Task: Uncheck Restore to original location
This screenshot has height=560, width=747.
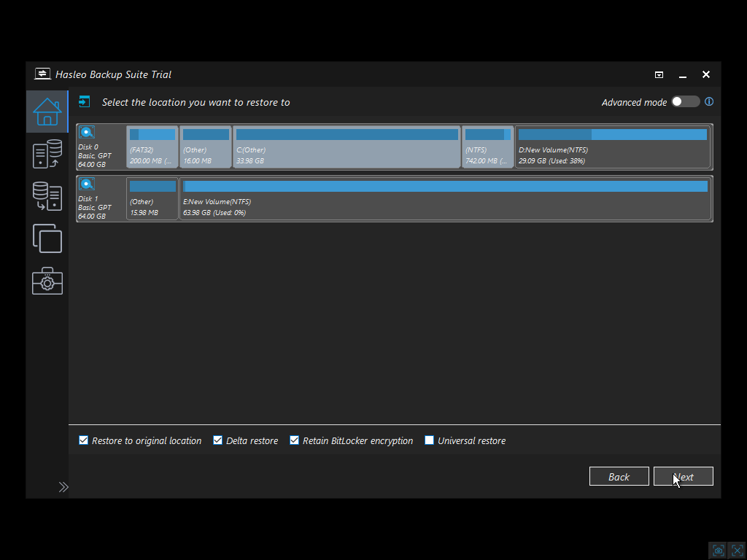Action: [x=84, y=440]
